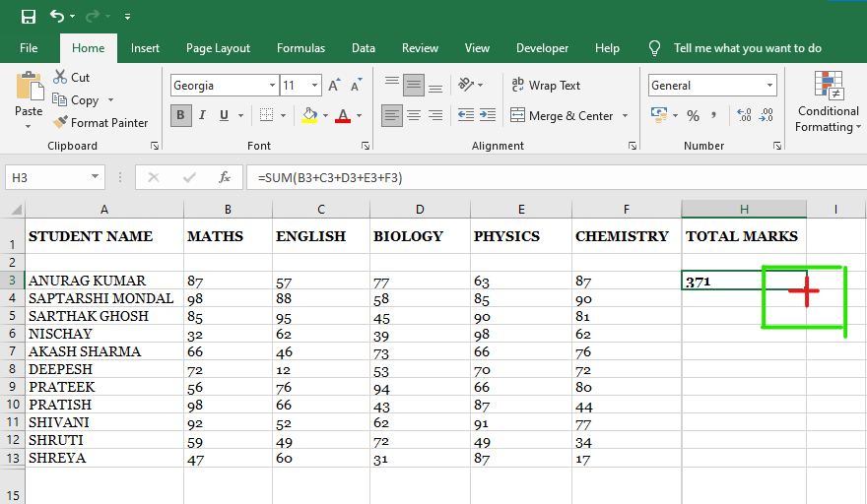
Task: Click the Cut scissors icon
Action: (60, 77)
